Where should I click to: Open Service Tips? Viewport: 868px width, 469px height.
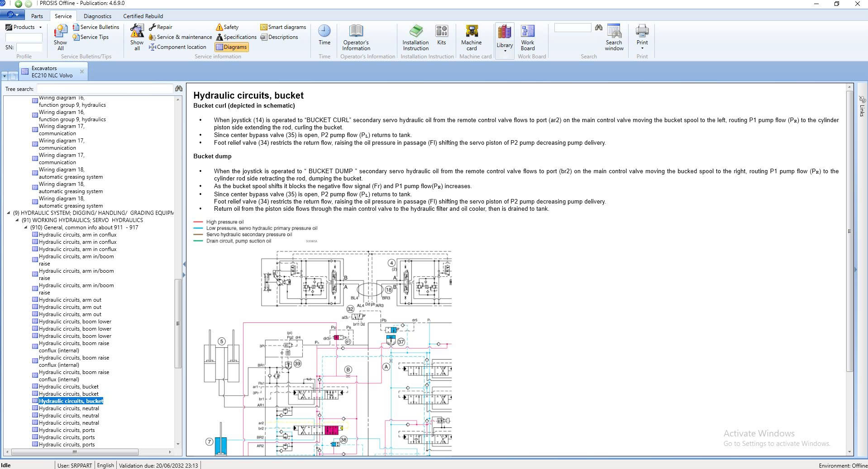click(x=91, y=37)
